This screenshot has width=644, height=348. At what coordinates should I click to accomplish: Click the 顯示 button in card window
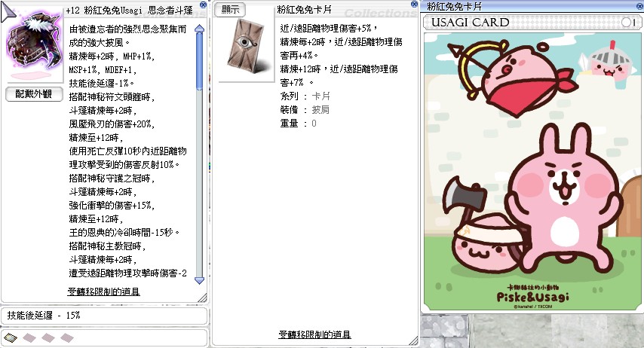[x=230, y=10]
